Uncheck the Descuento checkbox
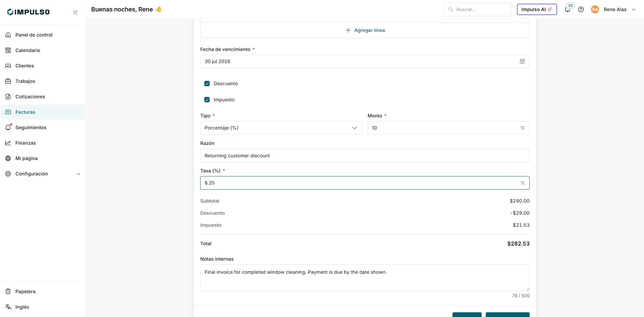 coord(207,84)
